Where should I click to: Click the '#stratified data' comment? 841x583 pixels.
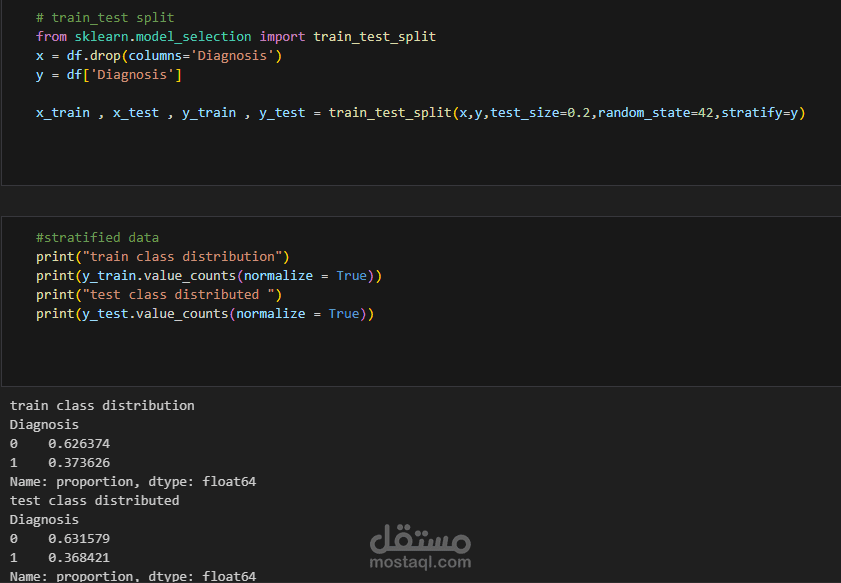click(97, 238)
